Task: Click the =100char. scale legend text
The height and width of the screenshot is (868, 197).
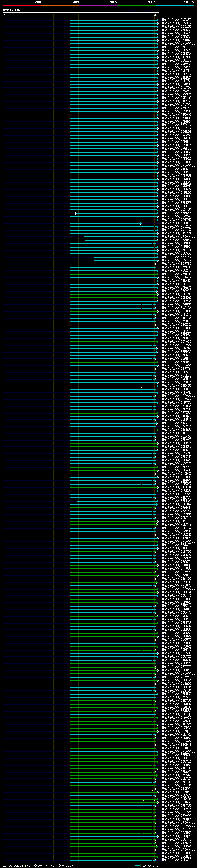Action: coord(150,865)
